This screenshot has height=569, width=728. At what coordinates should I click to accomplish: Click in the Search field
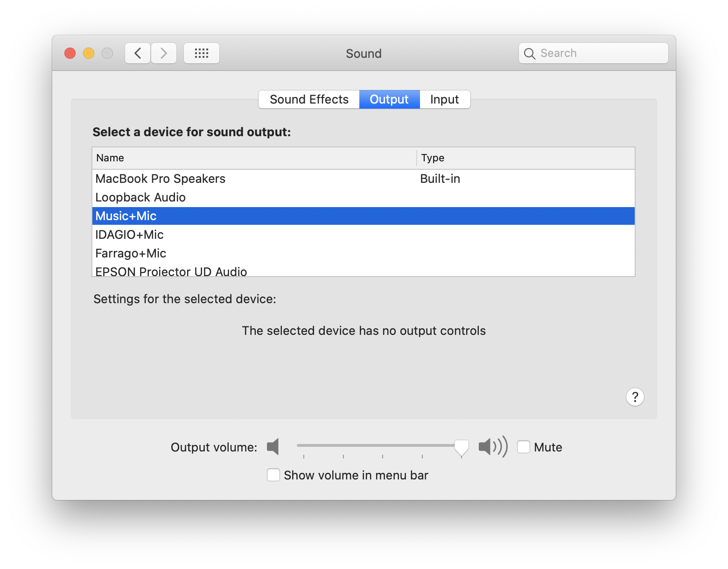pos(594,53)
